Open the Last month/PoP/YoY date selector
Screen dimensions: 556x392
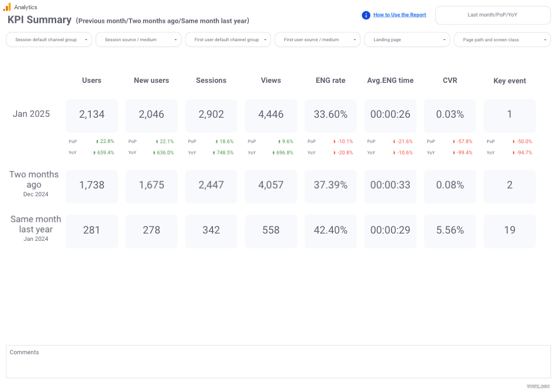[492, 15]
